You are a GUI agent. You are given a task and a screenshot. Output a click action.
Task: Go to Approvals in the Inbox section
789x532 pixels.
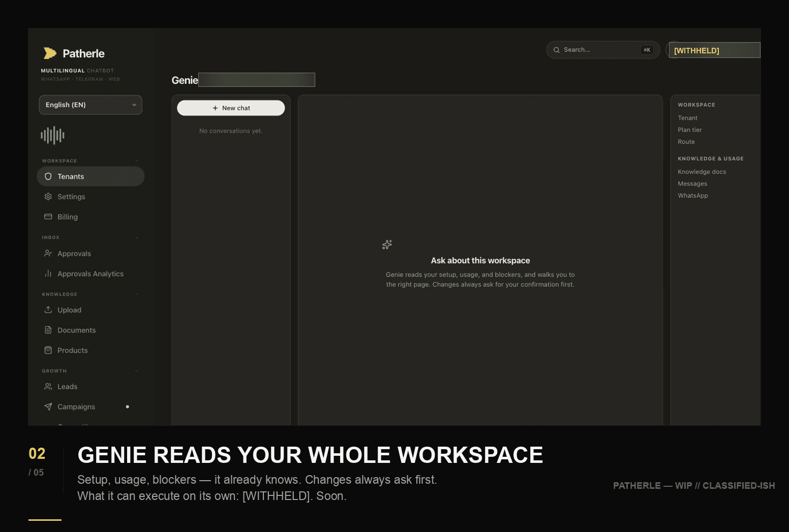(x=90, y=253)
